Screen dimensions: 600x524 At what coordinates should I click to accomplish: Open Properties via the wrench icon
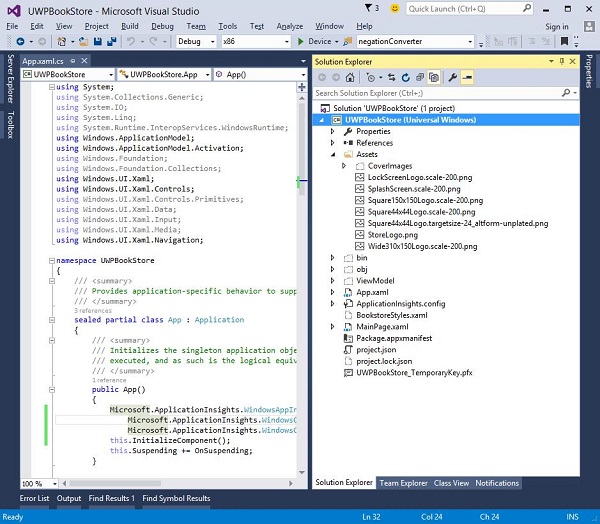tap(452, 76)
